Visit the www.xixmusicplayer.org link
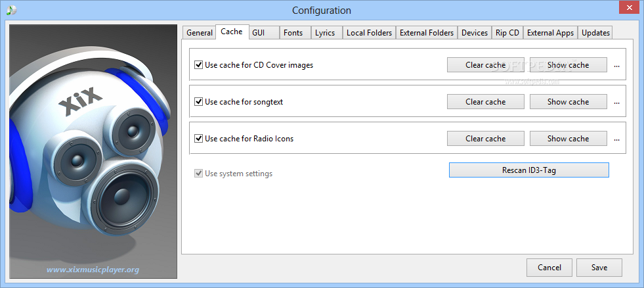This screenshot has height=288, width=644. click(93, 270)
